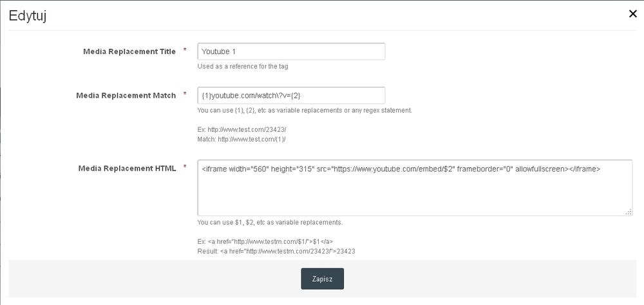Click the "Edytuj" dialog heading
Viewport: 644px width, 305px height.
click(27, 16)
